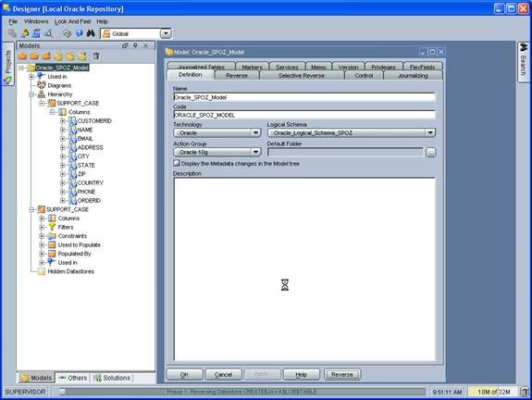Screen dimensions: 532x400
Task: Open the Look And Feel menu
Action: (72, 21)
